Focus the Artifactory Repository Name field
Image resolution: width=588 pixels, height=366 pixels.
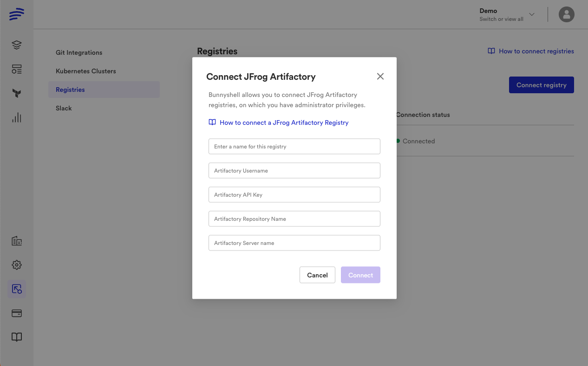(x=294, y=219)
